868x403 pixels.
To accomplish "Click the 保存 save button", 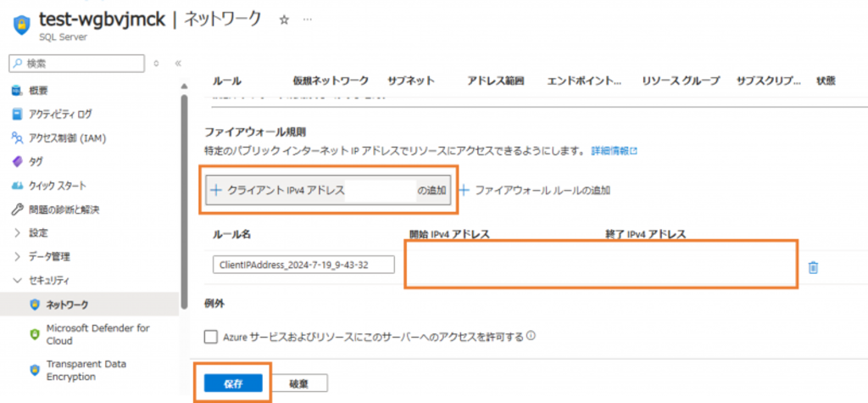I will click(x=233, y=383).
